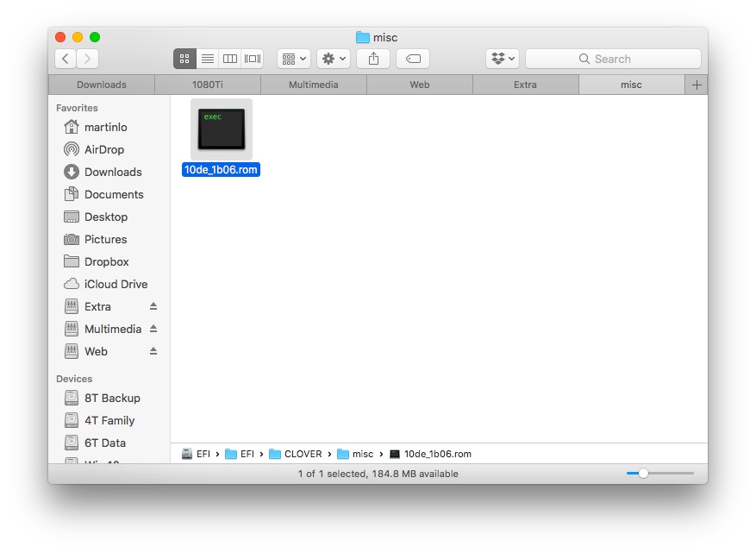Open the Web volume in sidebar
756x553 pixels.
pos(97,351)
